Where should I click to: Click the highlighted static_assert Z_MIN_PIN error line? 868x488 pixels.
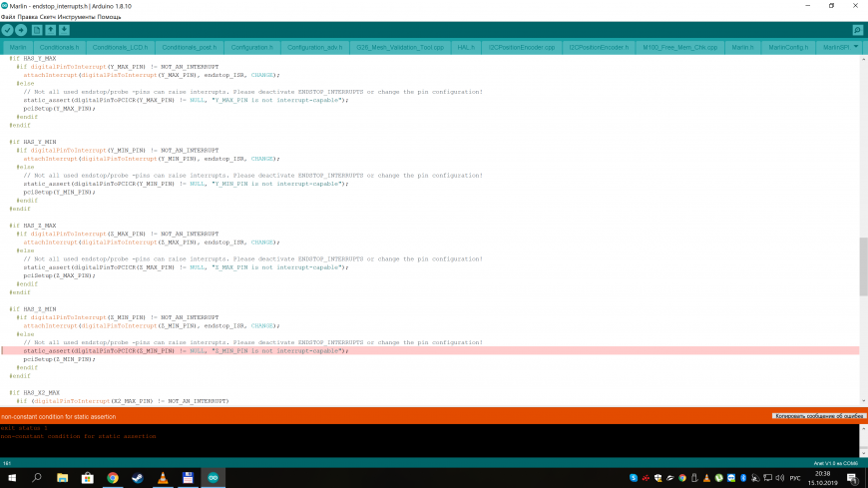[430, 350]
